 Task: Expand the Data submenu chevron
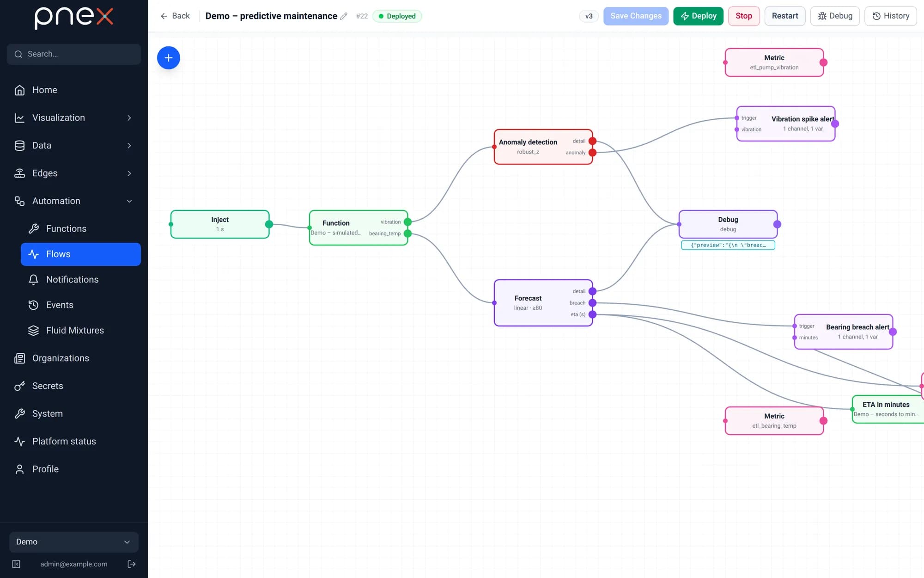coord(129,145)
